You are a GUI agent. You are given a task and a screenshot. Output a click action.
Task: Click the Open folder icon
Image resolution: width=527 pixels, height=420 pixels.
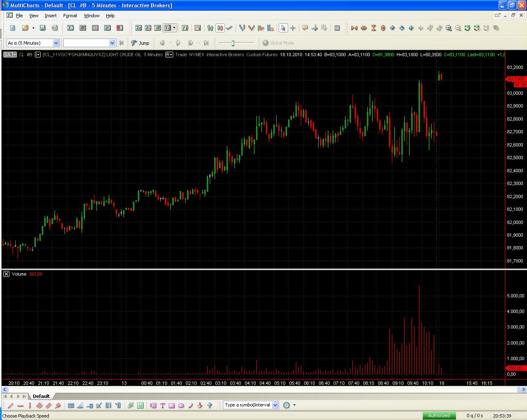click(25, 28)
